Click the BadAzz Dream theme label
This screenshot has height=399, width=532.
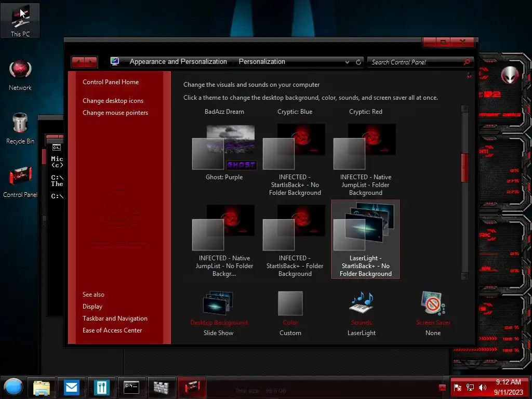pos(224,112)
